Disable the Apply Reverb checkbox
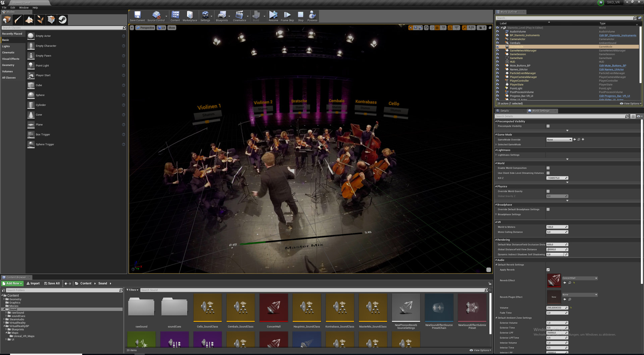The height and width of the screenshot is (355, 644). 548,270
